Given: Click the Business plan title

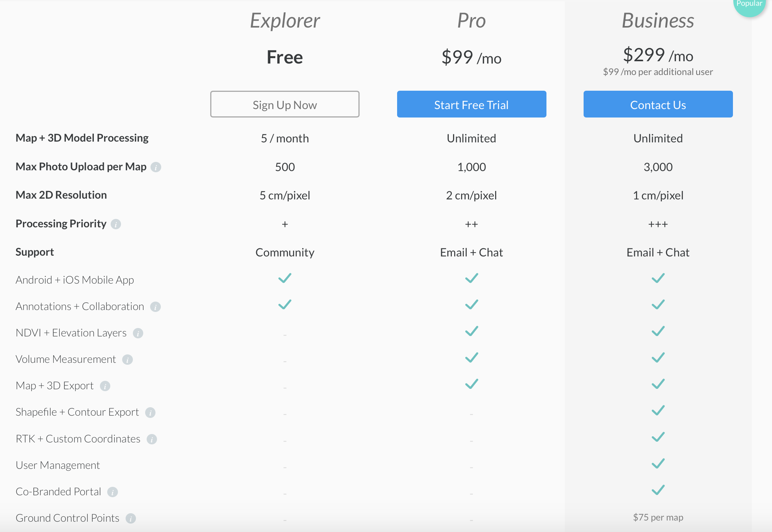Looking at the screenshot, I should [x=658, y=21].
